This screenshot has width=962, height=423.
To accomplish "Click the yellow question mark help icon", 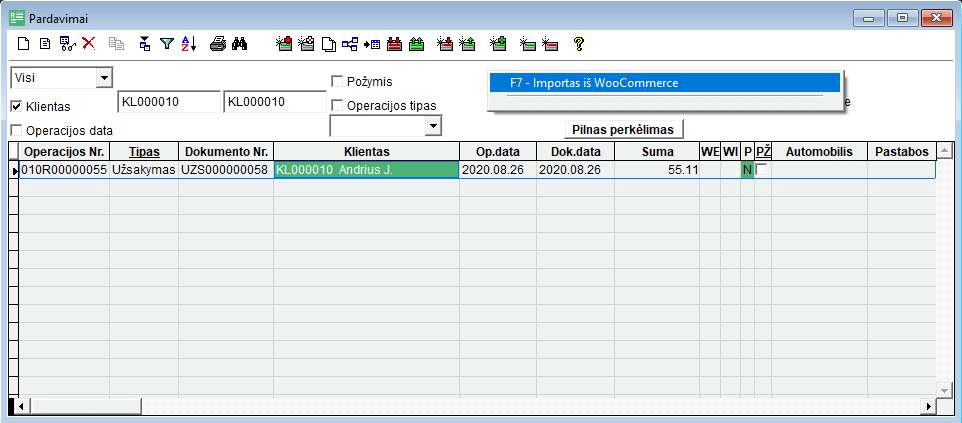I will [x=578, y=44].
